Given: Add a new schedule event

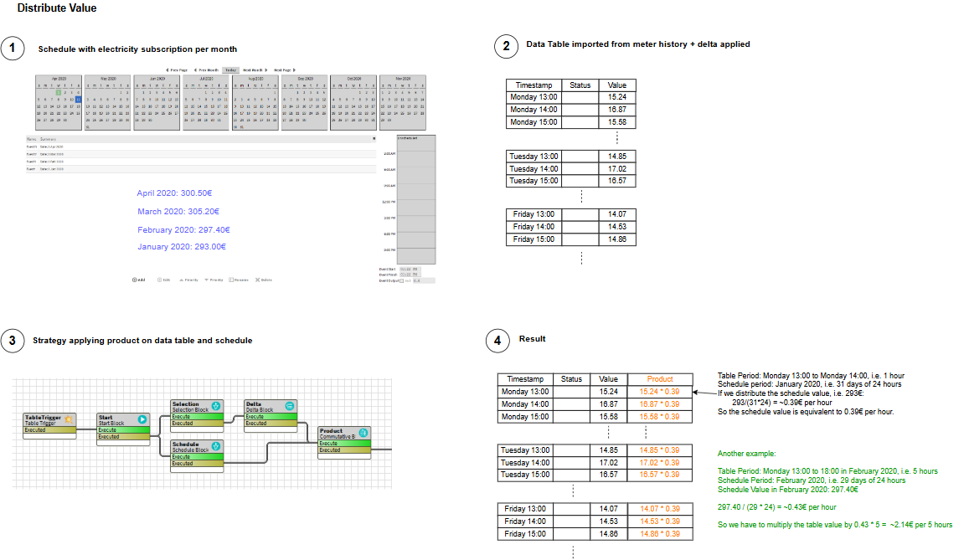Looking at the screenshot, I should click(138, 280).
